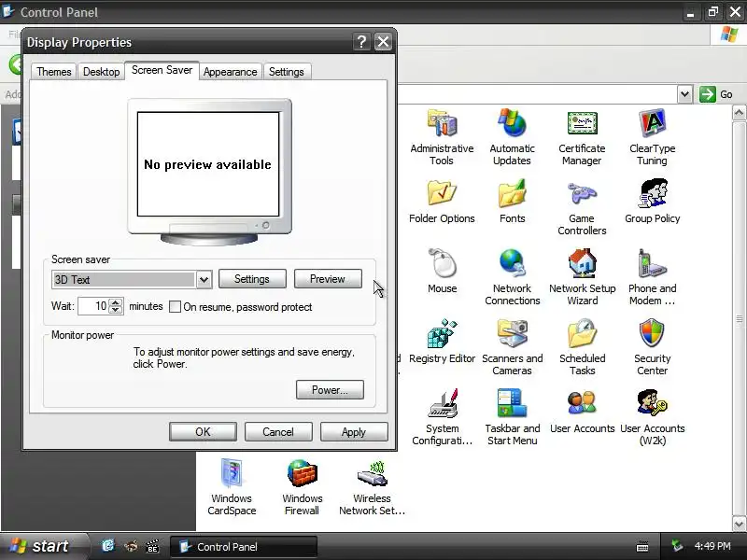
Task: Open Network Connections icon
Action: click(x=512, y=263)
